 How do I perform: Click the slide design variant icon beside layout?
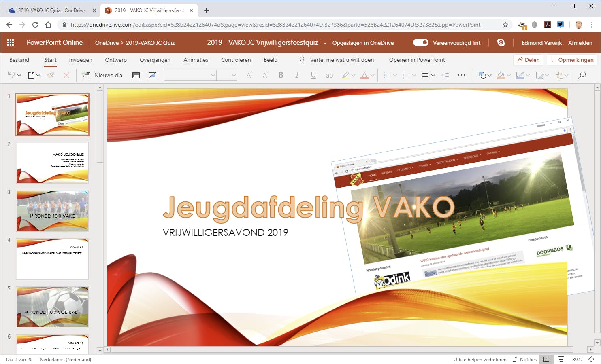tap(152, 75)
